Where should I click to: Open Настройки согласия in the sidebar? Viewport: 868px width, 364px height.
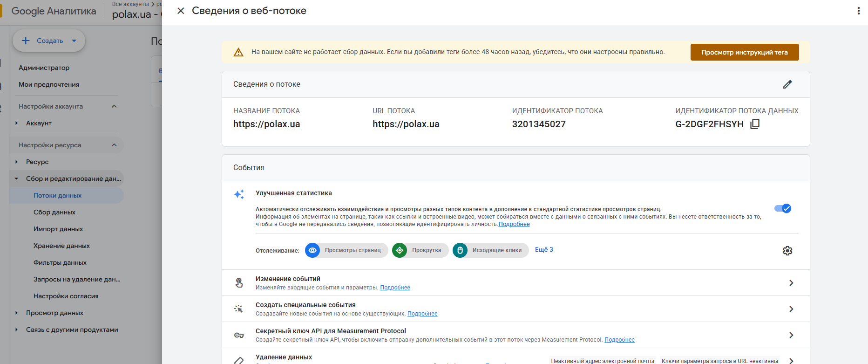67,296
